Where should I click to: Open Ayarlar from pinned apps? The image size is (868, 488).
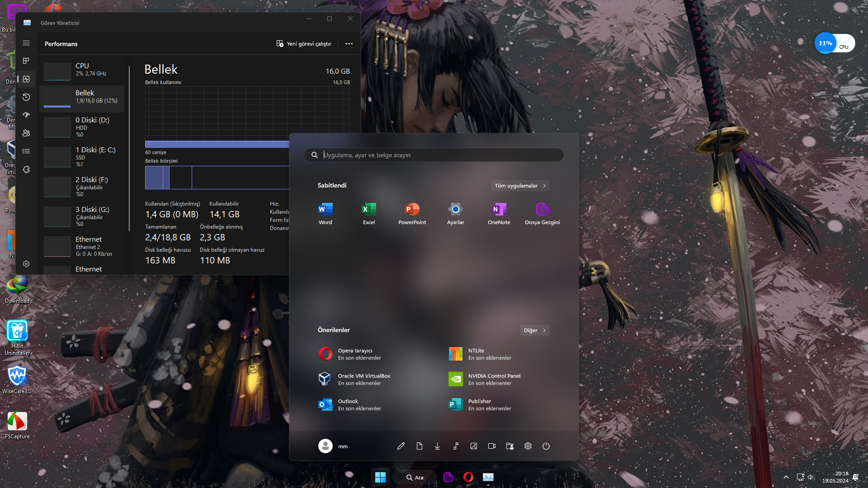tap(456, 214)
